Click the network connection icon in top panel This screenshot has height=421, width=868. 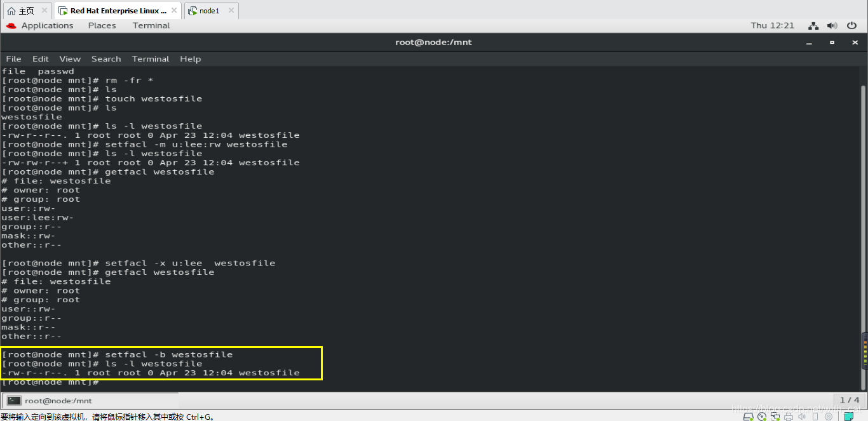813,25
